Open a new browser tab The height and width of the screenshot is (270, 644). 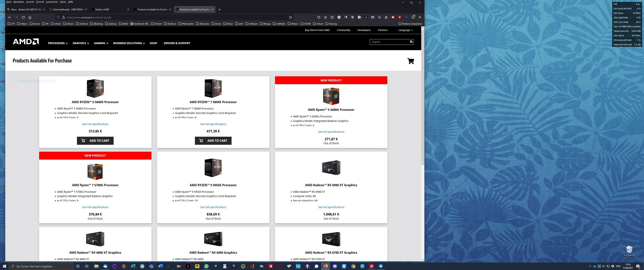click(219, 10)
